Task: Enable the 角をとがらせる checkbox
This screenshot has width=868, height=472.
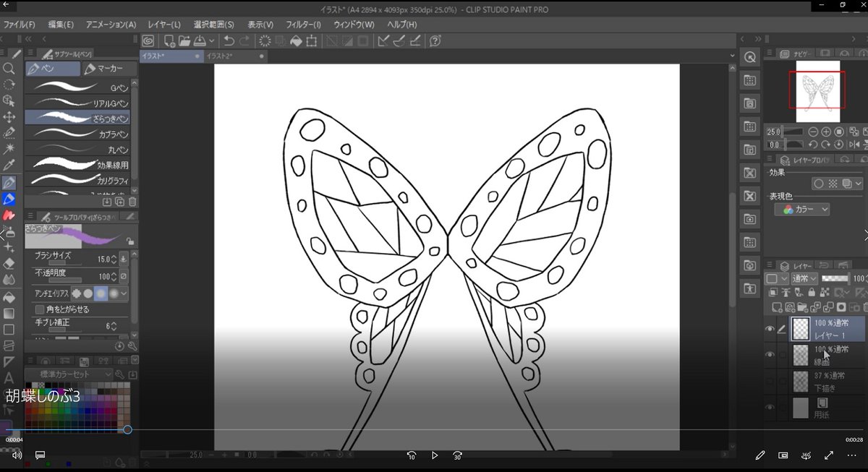Action: click(40, 309)
